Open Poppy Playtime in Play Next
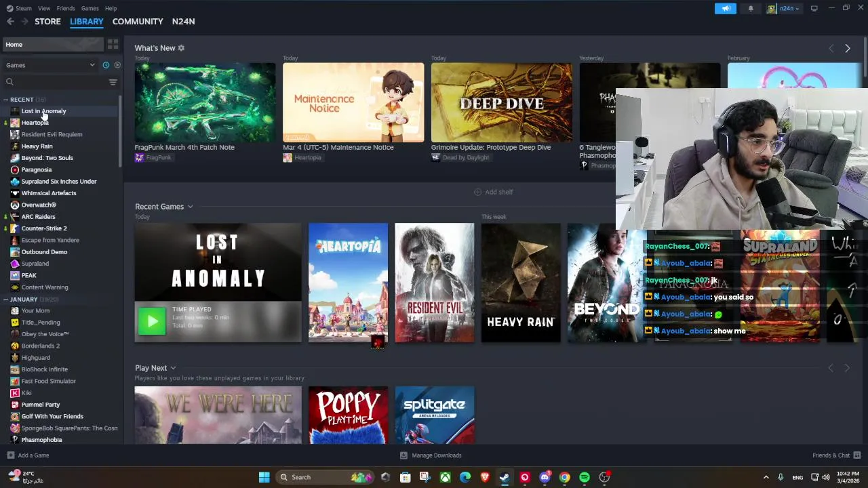 click(348, 415)
